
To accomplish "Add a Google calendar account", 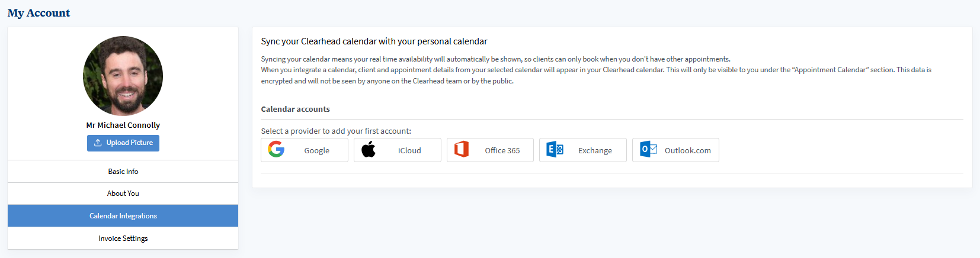I will 316,150.
